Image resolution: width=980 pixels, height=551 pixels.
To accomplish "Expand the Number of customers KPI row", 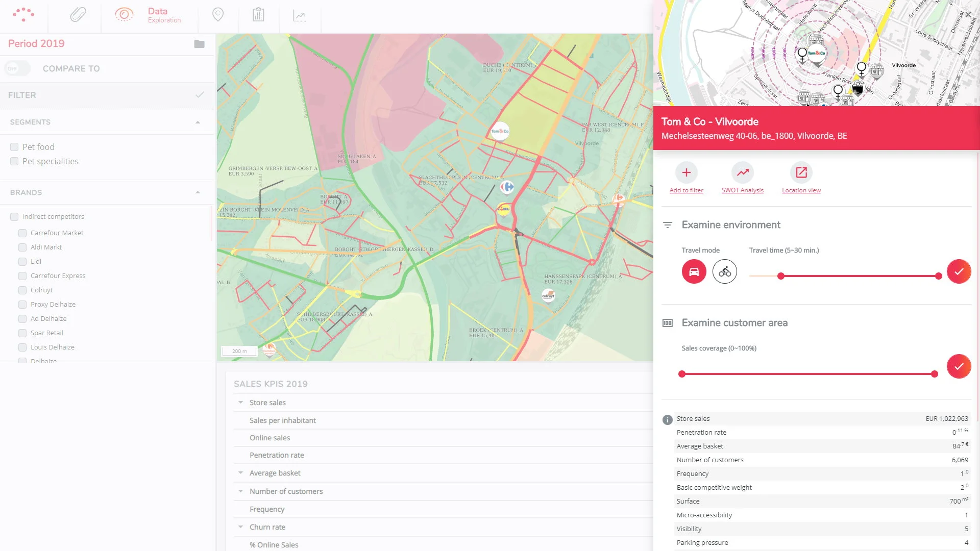I will [x=240, y=491].
